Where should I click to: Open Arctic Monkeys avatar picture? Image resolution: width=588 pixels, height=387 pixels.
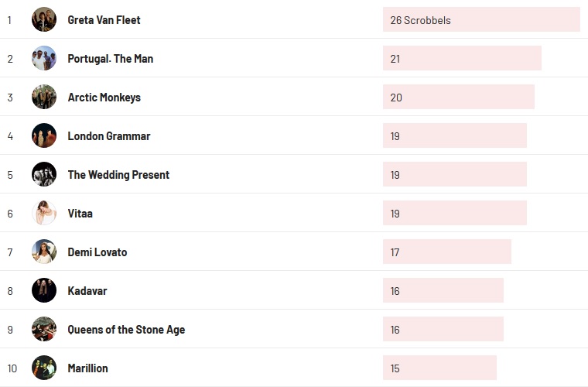click(44, 97)
